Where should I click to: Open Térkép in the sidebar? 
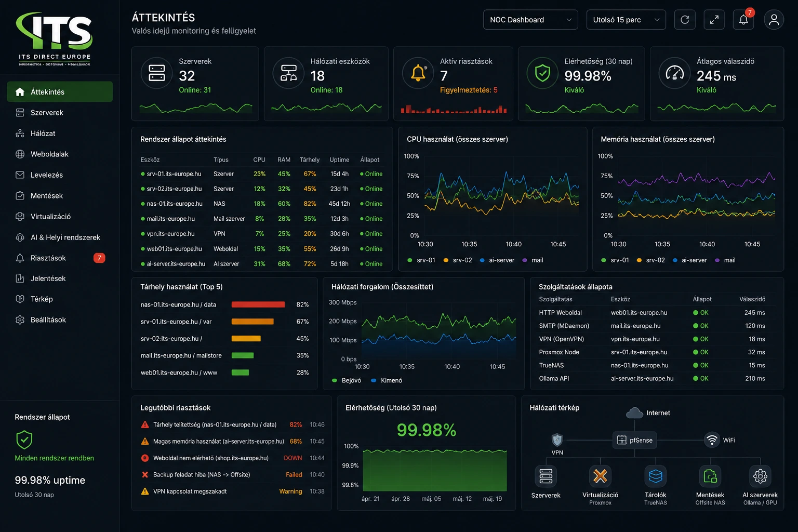coord(60,299)
